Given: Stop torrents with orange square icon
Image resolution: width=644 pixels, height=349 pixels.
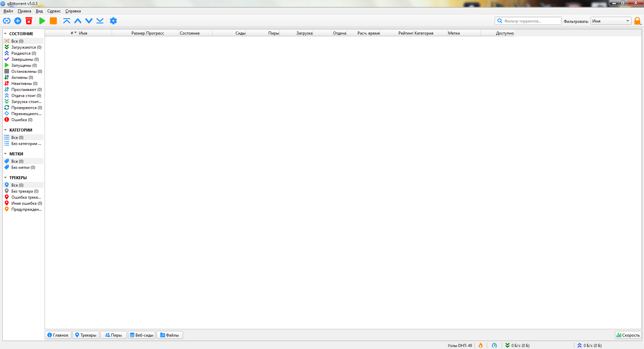Looking at the screenshot, I should [53, 21].
